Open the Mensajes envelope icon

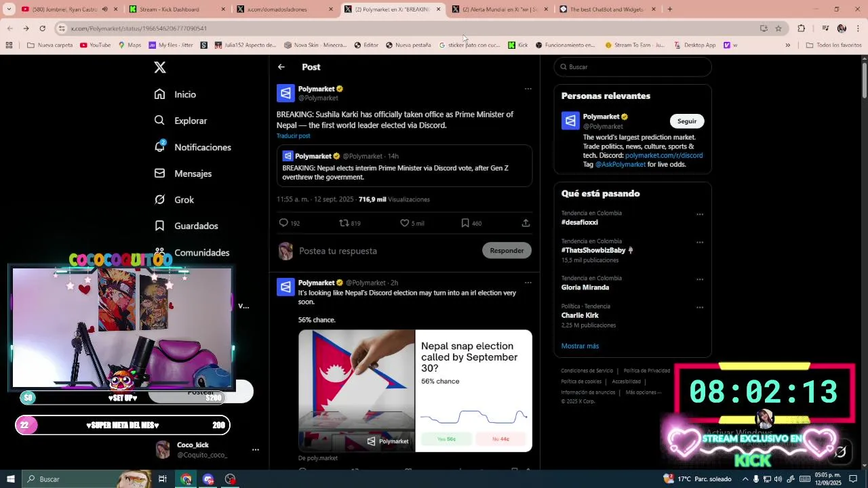(159, 173)
